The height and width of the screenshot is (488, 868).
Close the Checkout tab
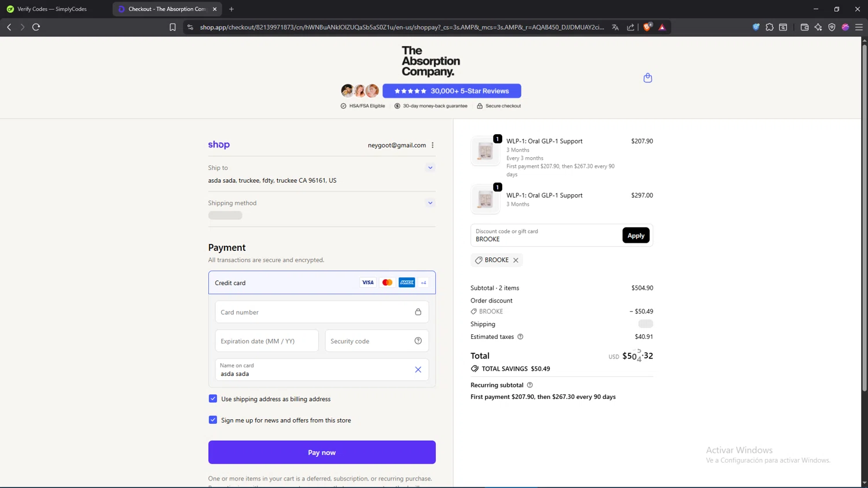point(215,9)
